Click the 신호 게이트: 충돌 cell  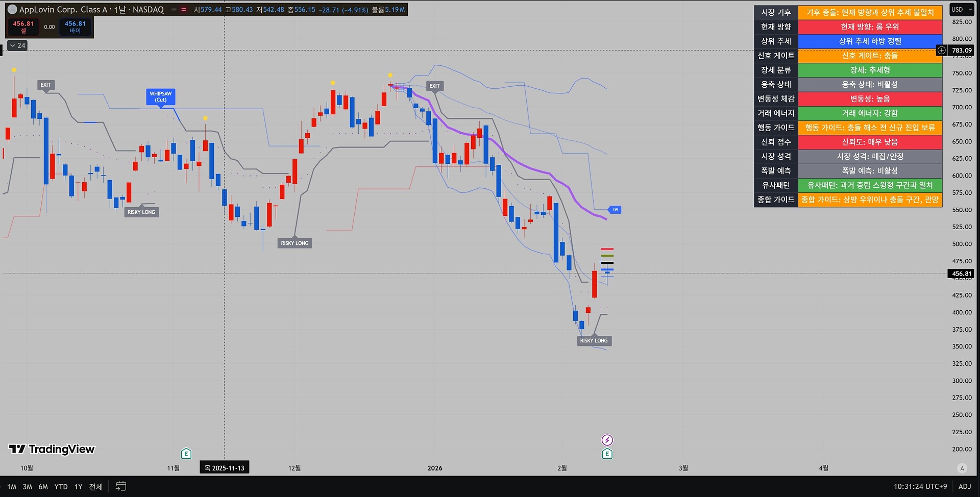point(870,56)
